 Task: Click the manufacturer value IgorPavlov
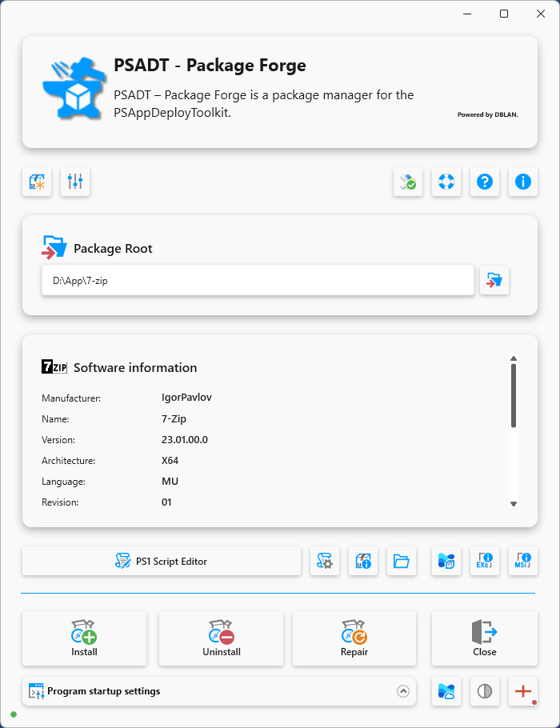click(x=186, y=398)
